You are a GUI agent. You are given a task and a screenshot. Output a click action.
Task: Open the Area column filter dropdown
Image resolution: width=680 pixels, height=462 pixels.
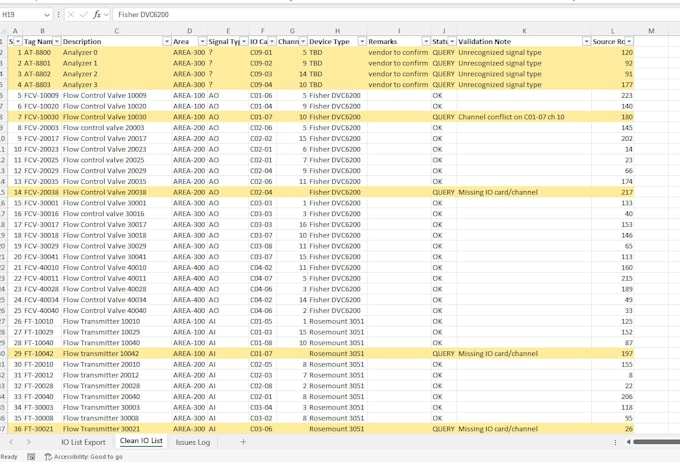tap(202, 41)
